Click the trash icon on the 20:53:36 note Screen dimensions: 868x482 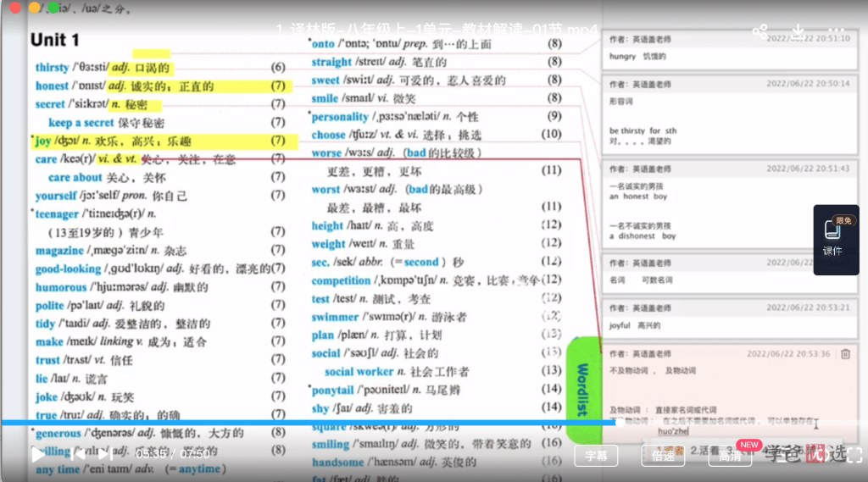point(845,353)
